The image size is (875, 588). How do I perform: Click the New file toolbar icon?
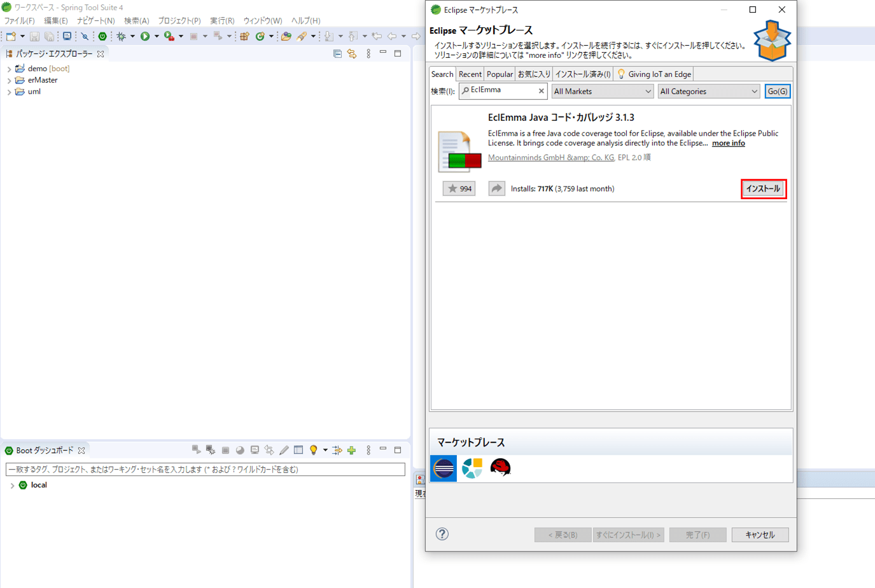[11, 36]
